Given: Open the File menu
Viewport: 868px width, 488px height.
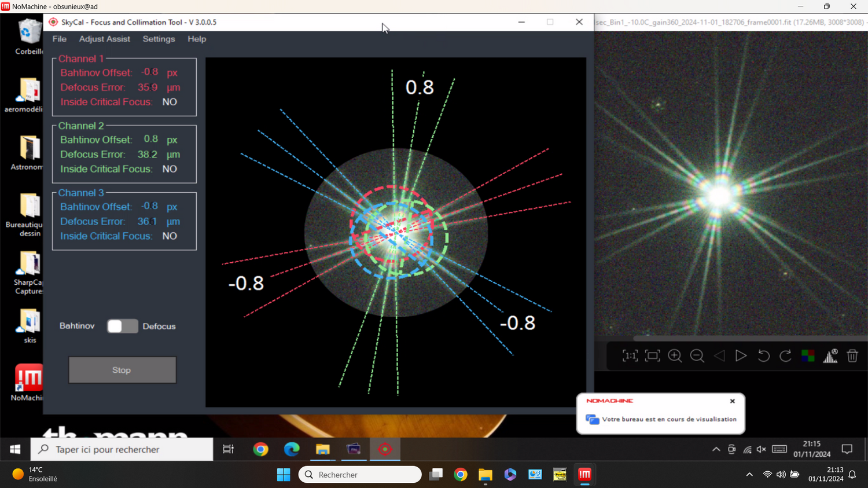Looking at the screenshot, I should point(60,39).
